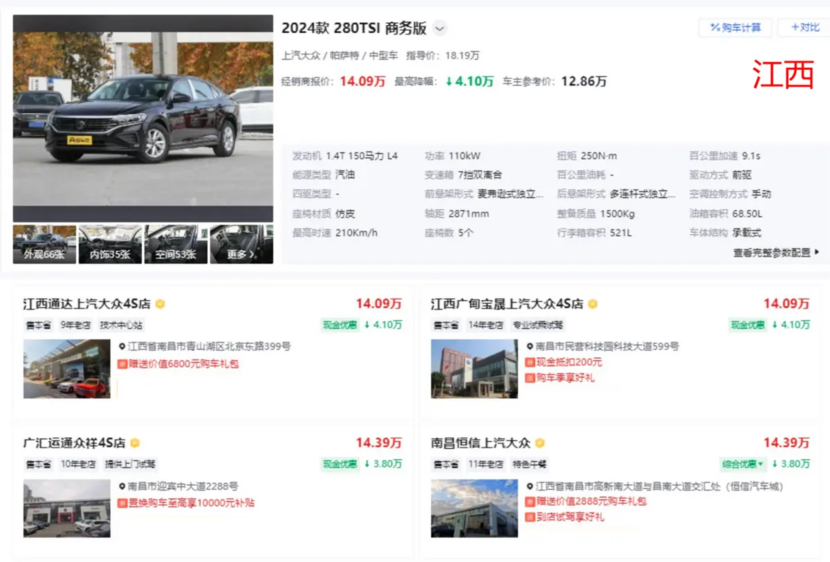Screen dimensions: 830x562
Task: Open the 空间53张 space photo thumbnail
Action: pyautogui.click(x=176, y=244)
